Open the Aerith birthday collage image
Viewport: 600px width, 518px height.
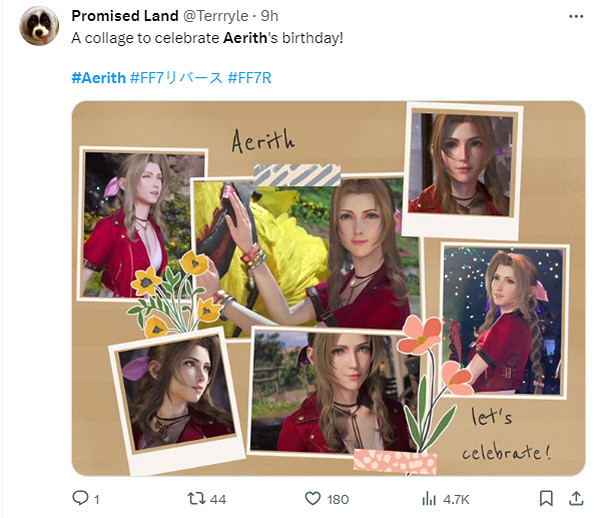click(x=328, y=288)
